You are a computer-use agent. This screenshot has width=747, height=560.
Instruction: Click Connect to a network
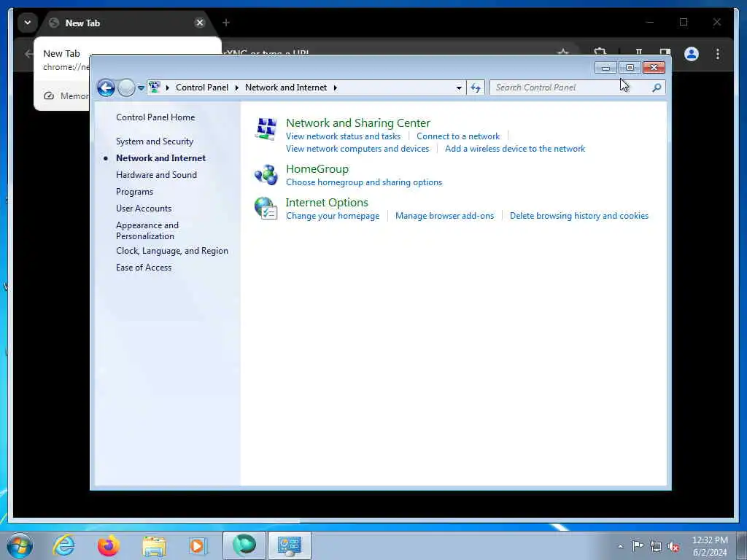click(x=458, y=136)
